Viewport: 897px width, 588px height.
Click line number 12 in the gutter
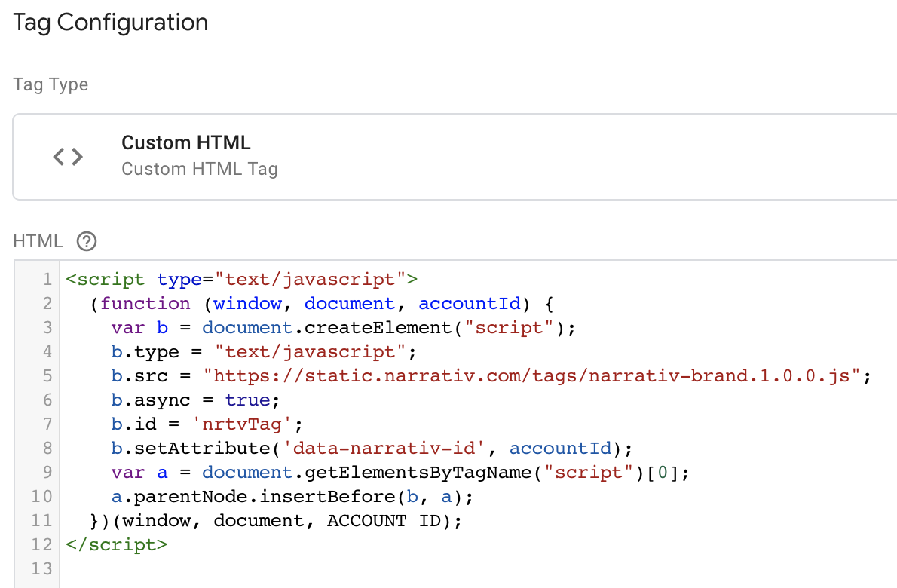pyautogui.click(x=41, y=544)
